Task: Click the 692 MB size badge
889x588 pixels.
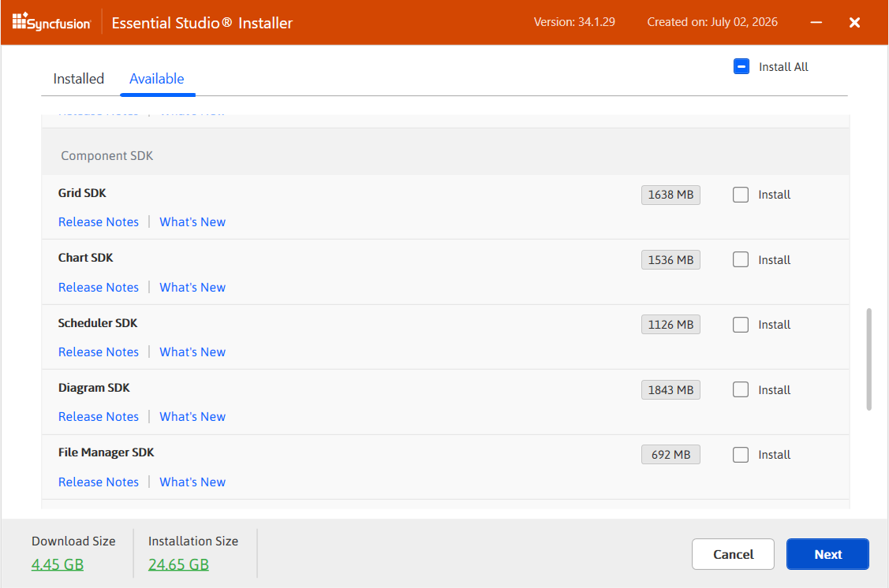Action: 670,455
